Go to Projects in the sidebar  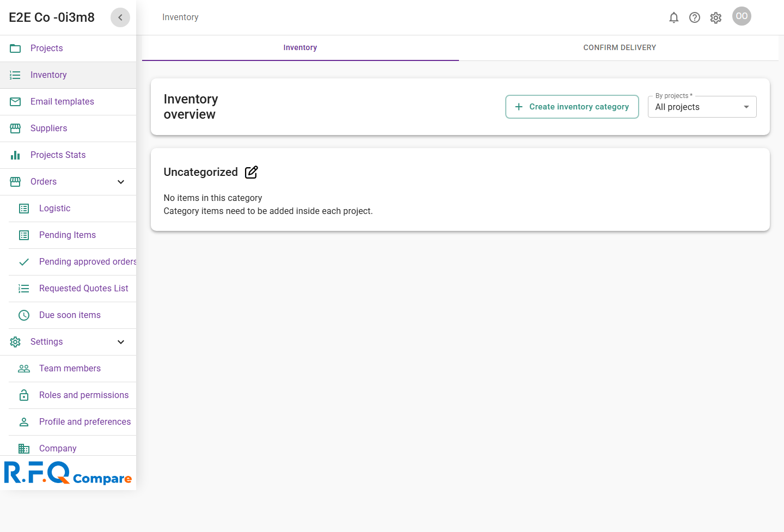(x=68, y=48)
